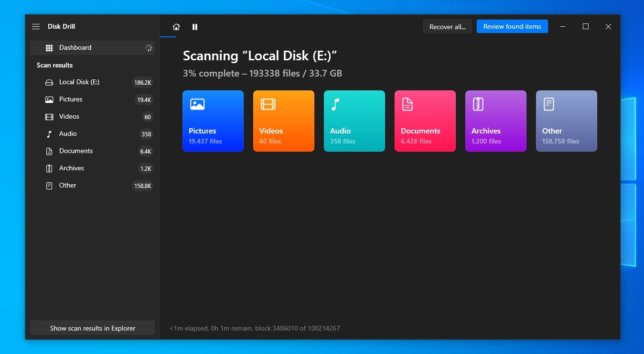Open the hamburger menu next to Disk Drill
Viewport: 644px width, 354px height.
coord(36,27)
